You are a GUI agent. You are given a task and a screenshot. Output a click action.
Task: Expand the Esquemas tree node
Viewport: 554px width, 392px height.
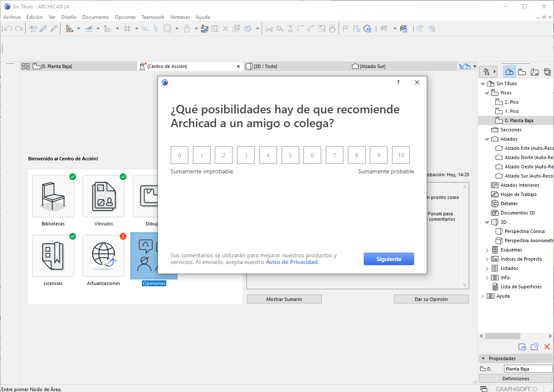pos(487,250)
